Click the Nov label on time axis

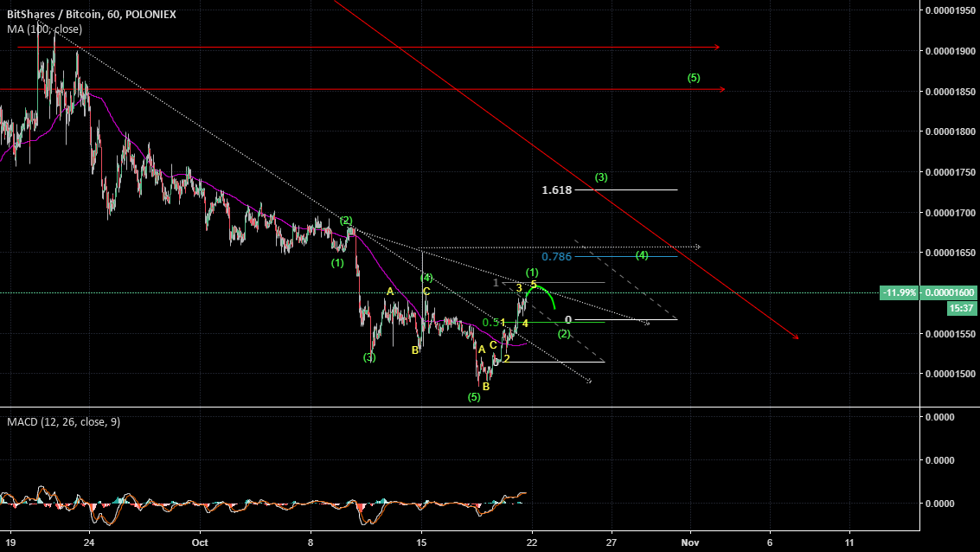point(690,542)
